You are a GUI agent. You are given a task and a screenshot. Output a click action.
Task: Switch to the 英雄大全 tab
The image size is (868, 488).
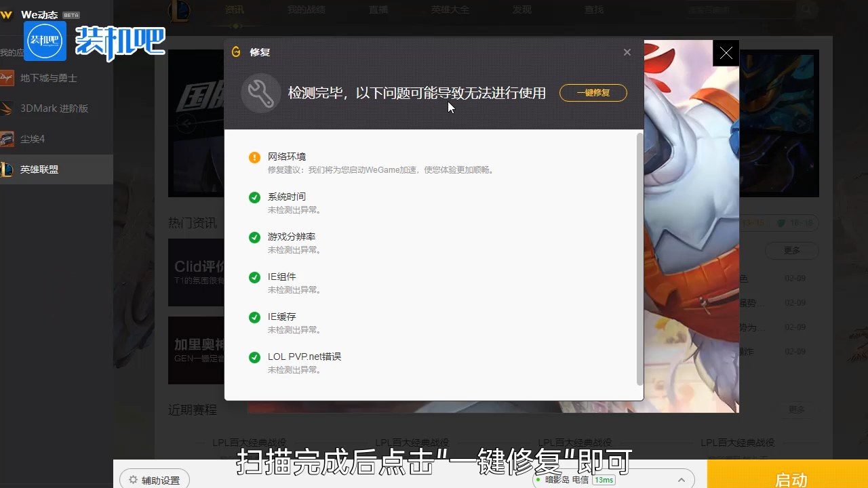click(x=450, y=9)
